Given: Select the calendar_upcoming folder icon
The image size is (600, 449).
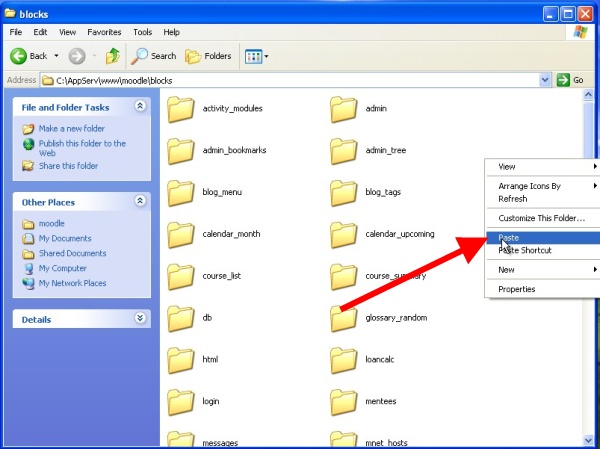Looking at the screenshot, I should point(344,235).
